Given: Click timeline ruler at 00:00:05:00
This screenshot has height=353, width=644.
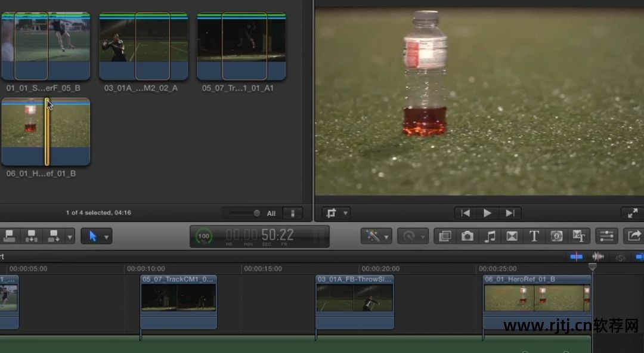Looking at the screenshot, I should click(x=29, y=269).
